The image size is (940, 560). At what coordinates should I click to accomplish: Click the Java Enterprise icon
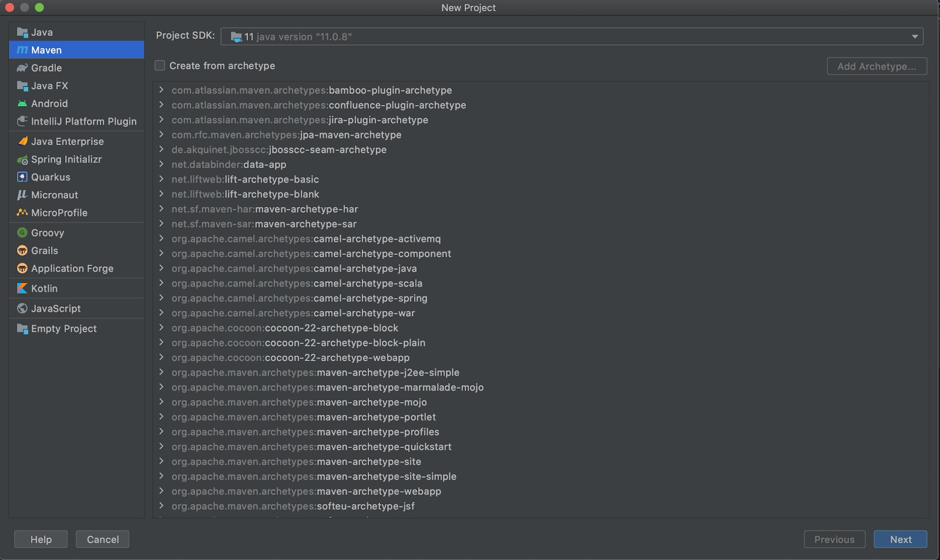(x=22, y=141)
